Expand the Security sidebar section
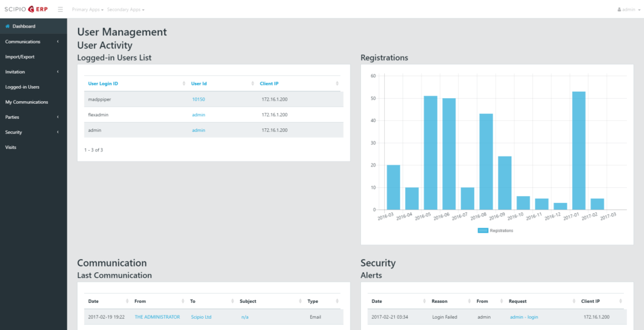Viewport: 644px width, 330px height. click(x=33, y=132)
